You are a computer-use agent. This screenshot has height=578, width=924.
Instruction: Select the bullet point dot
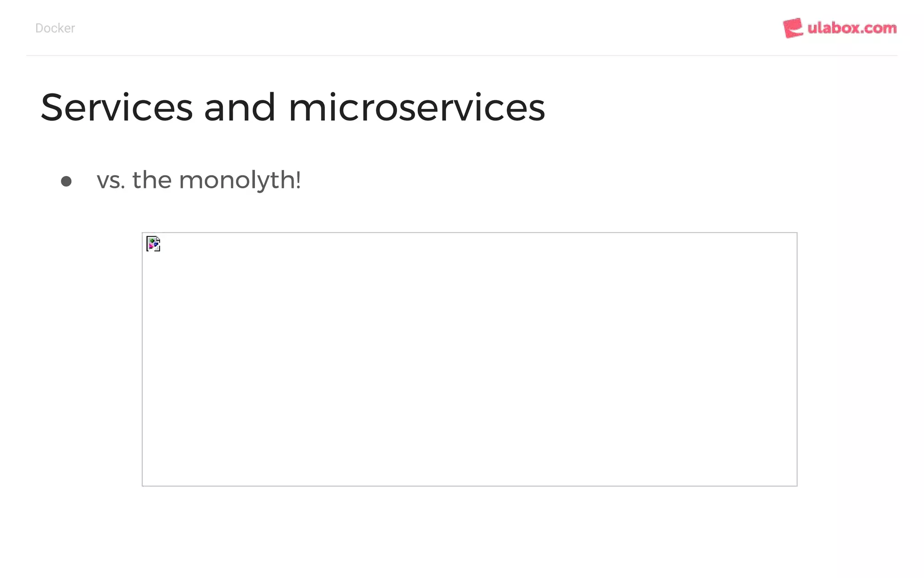pyautogui.click(x=66, y=181)
